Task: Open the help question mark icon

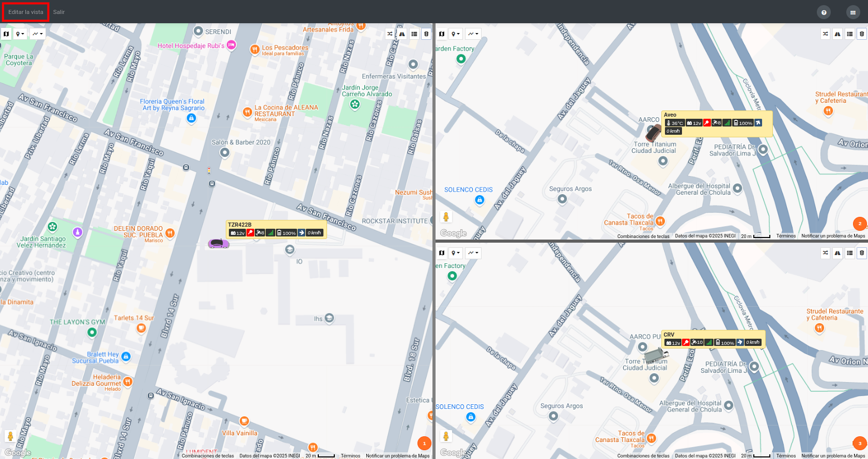Action: [x=824, y=12]
